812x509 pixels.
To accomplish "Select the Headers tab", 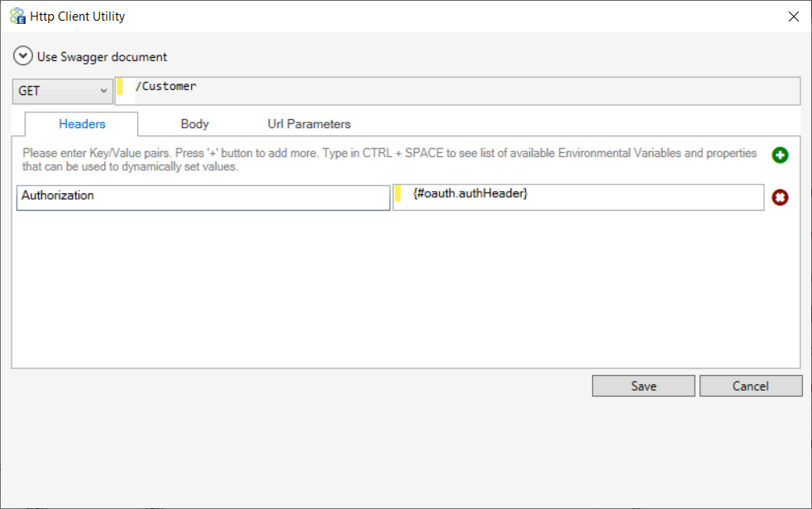I will pyautogui.click(x=82, y=124).
